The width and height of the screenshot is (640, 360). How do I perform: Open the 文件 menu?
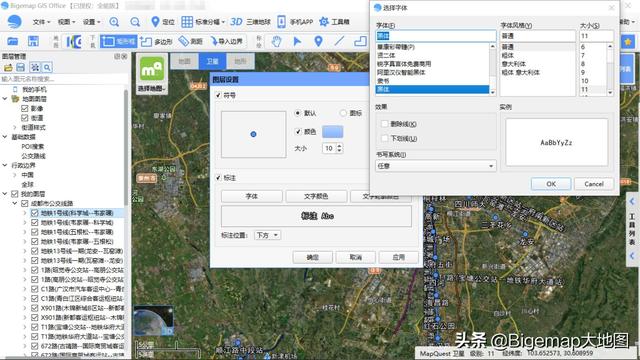click(41, 22)
